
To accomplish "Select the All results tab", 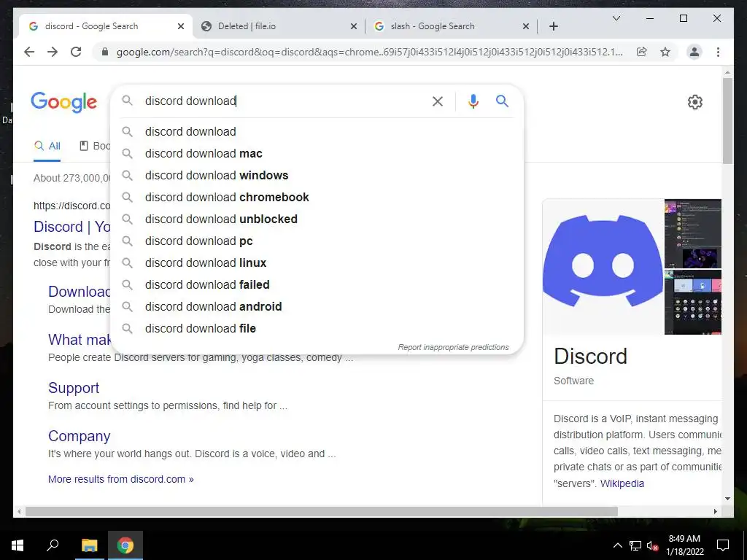I will click(x=47, y=146).
